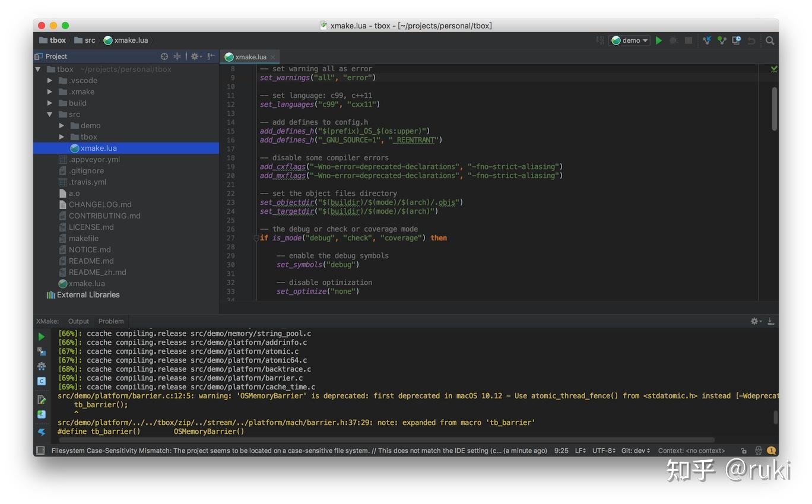This screenshot has height=504, width=812.
Task: Click scroll-from-source target icon in Project panel
Action: pos(164,56)
